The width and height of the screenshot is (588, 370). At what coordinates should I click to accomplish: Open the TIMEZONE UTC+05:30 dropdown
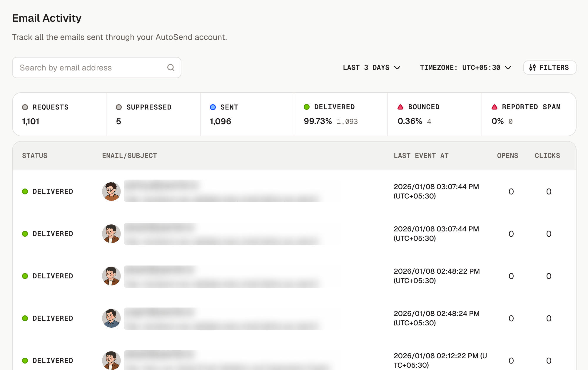point(465,68)
